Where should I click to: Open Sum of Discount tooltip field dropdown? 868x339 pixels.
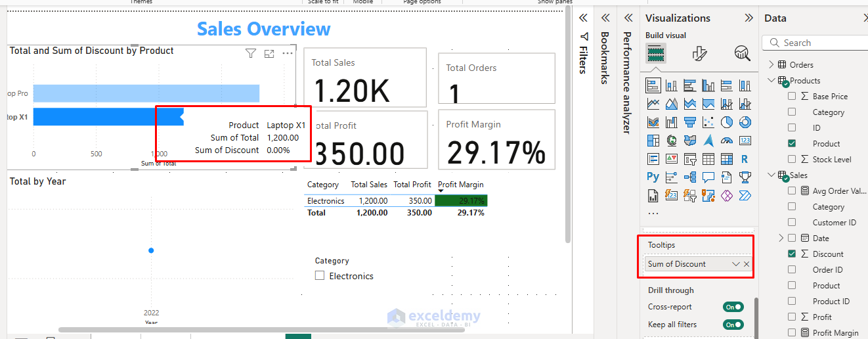pyautogui.click(x=736, y=264)
